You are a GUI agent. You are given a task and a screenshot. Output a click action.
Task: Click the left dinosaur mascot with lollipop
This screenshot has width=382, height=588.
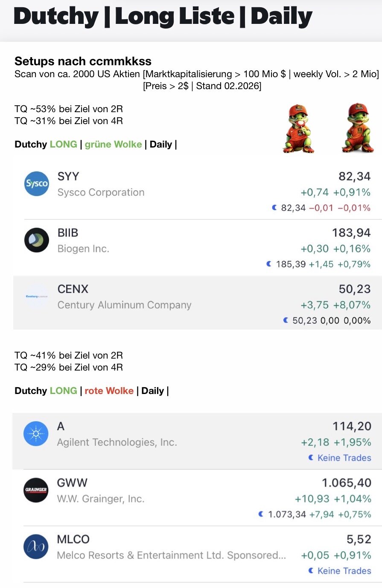(298, 128)
